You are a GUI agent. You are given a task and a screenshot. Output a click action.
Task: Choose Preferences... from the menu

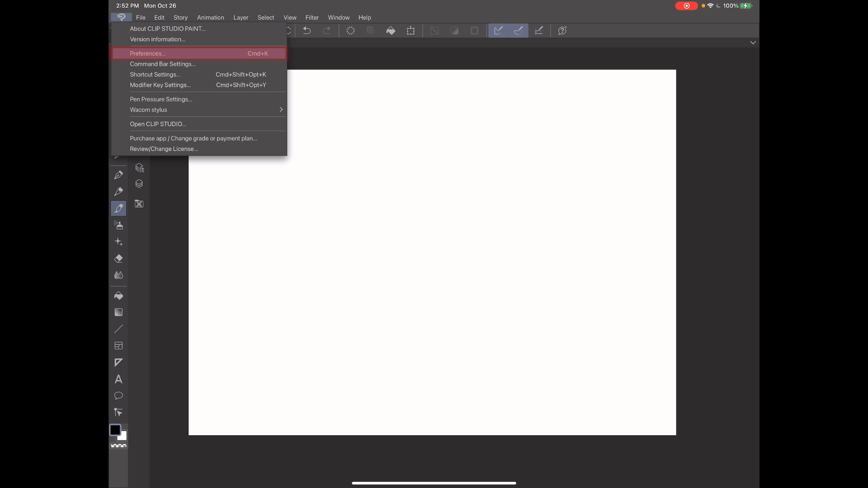[199, 53]
